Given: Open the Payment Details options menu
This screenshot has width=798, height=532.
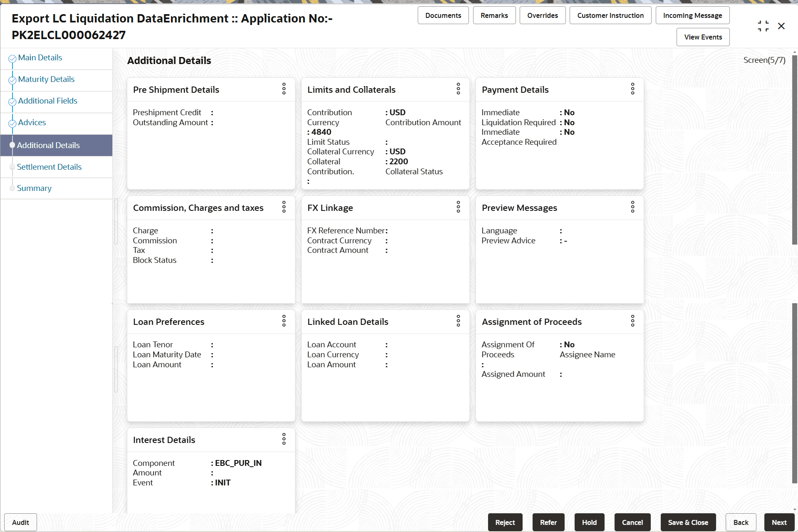Looking at the screenshot, I should pos(632,89).
